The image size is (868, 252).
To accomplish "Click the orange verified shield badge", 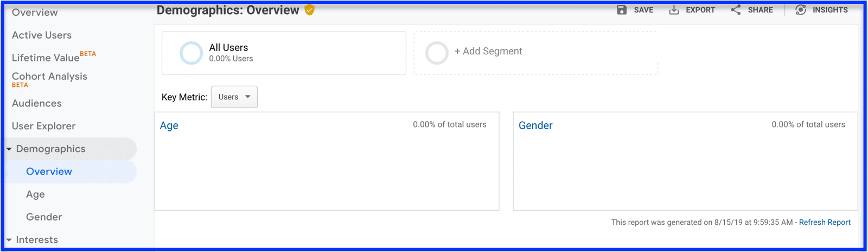I will pyautogui.click(x=309, y=10).
